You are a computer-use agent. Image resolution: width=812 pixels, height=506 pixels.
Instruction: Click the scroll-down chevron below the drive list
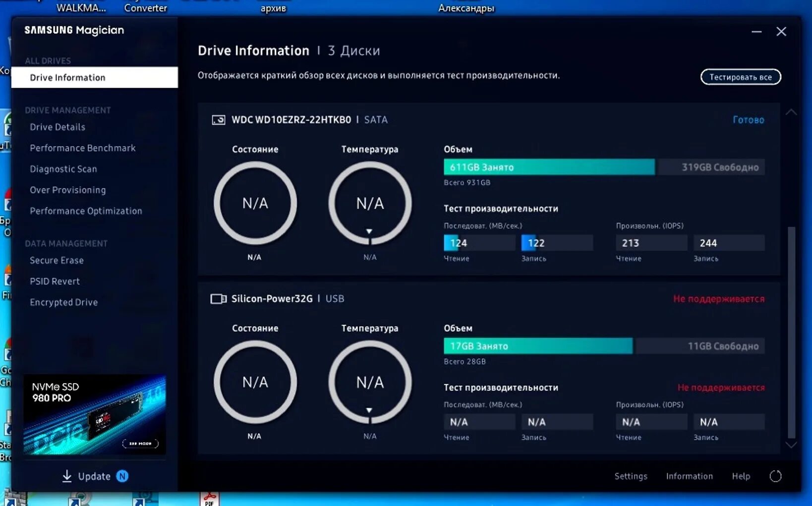(x=791, y=445)
